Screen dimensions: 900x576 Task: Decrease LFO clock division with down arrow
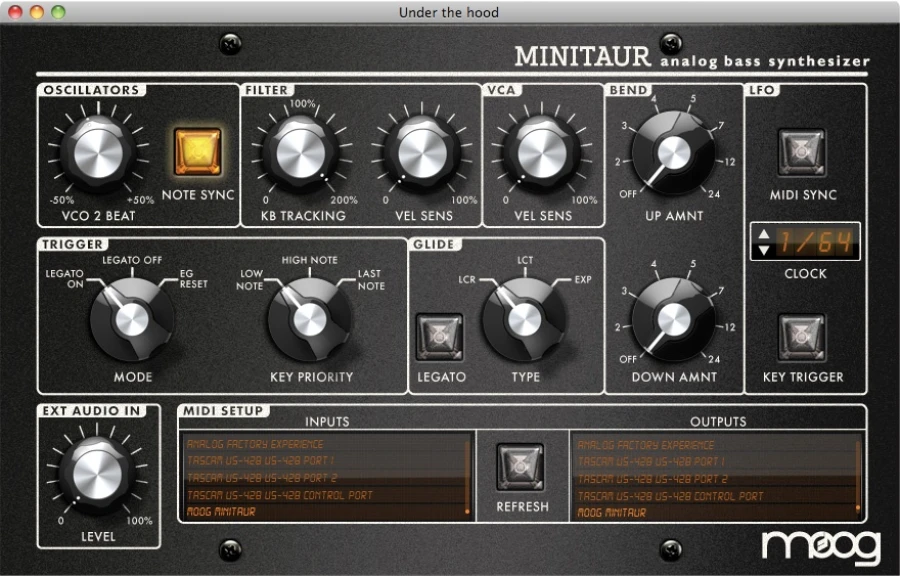point(764,250)
